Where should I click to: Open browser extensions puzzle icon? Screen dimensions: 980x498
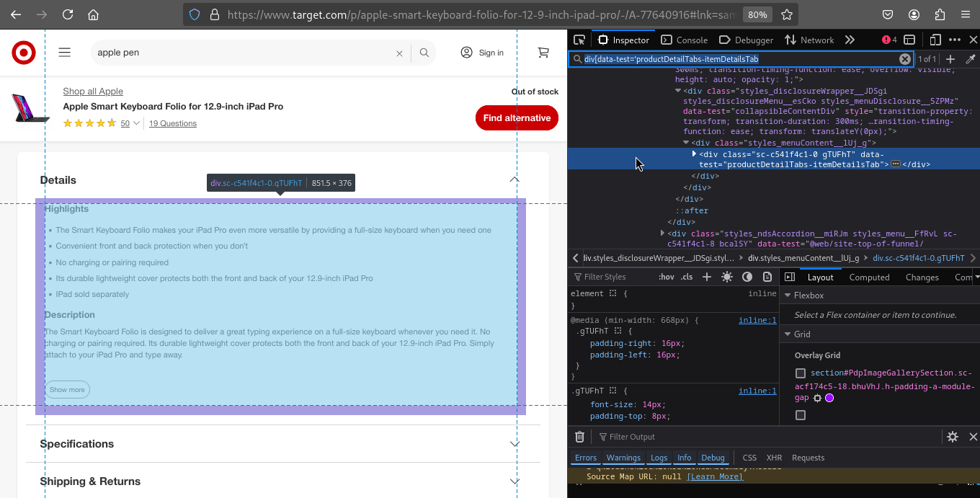[940, 14]
